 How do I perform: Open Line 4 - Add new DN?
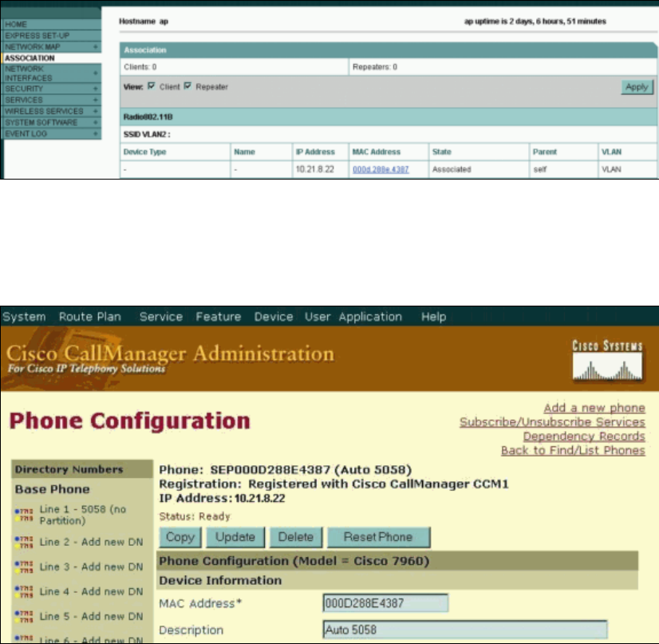coord(91,592)
